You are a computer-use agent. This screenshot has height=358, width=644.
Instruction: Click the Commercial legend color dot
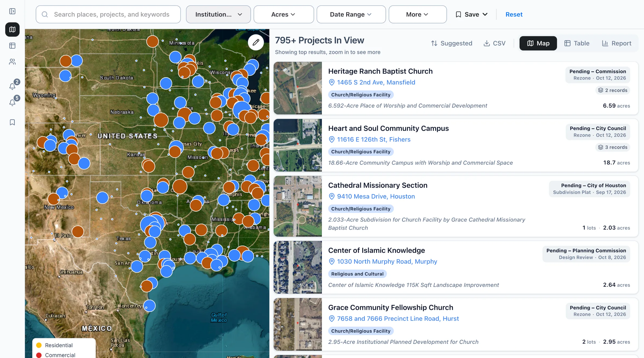39,355
